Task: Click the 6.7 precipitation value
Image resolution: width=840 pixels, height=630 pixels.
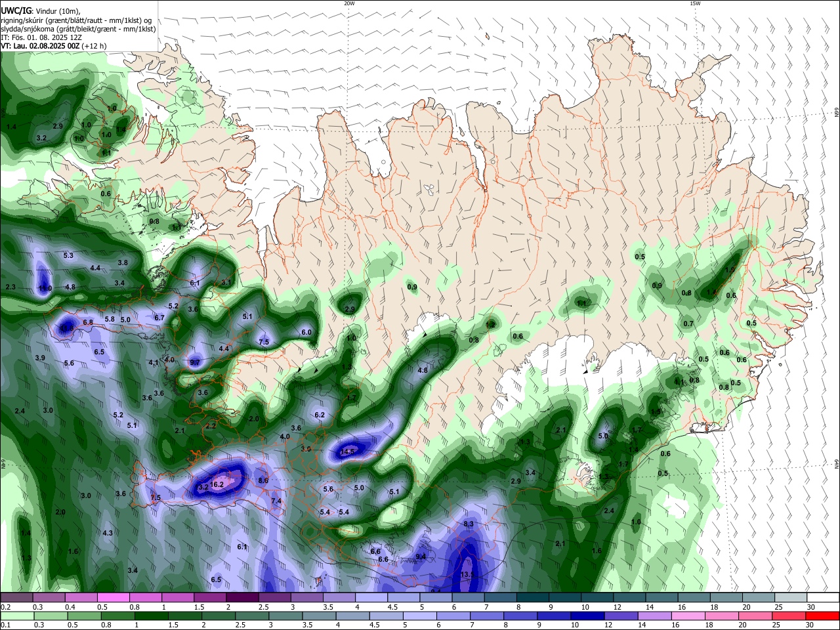Action: (159, 317)
